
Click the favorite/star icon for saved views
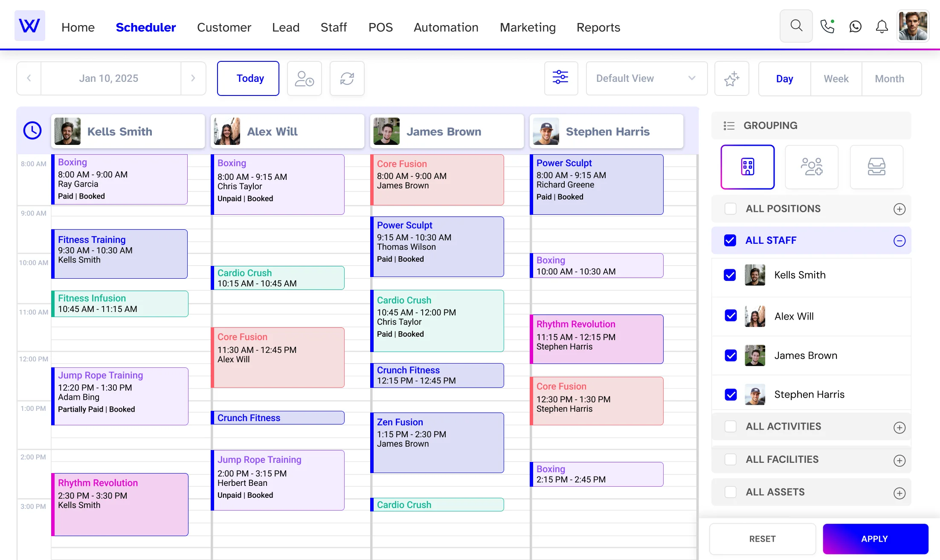tap(732, 78)
